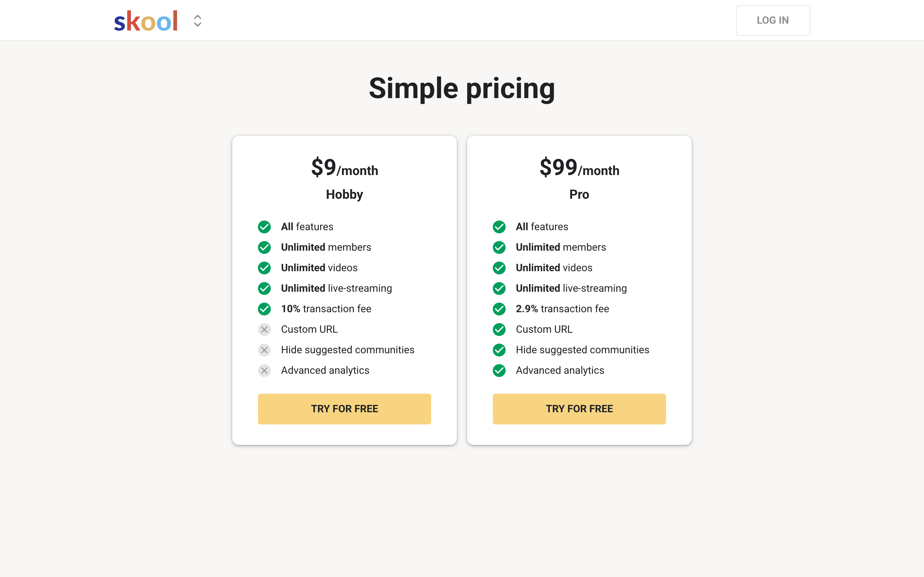Click the checkmark beside Advanced analytics on Pro
The image size is (924, 577).
[499, 371]
